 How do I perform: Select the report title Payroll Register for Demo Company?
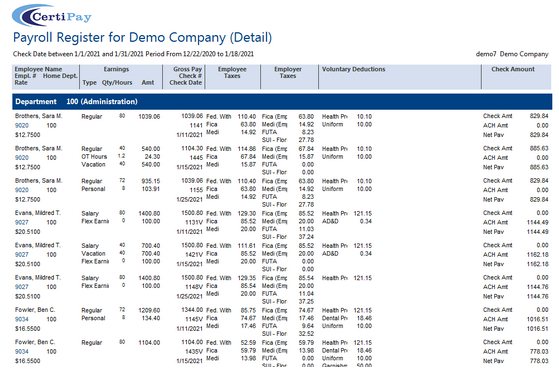pos(142,37)
